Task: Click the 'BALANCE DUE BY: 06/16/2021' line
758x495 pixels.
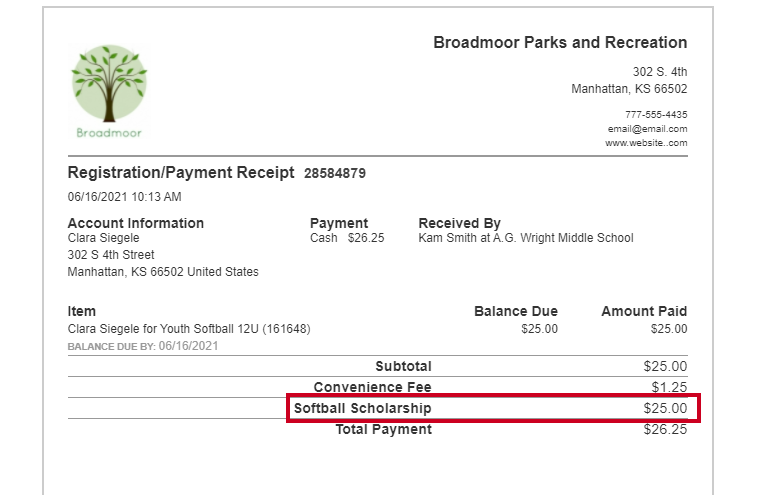Action: (x=143, y=346)
